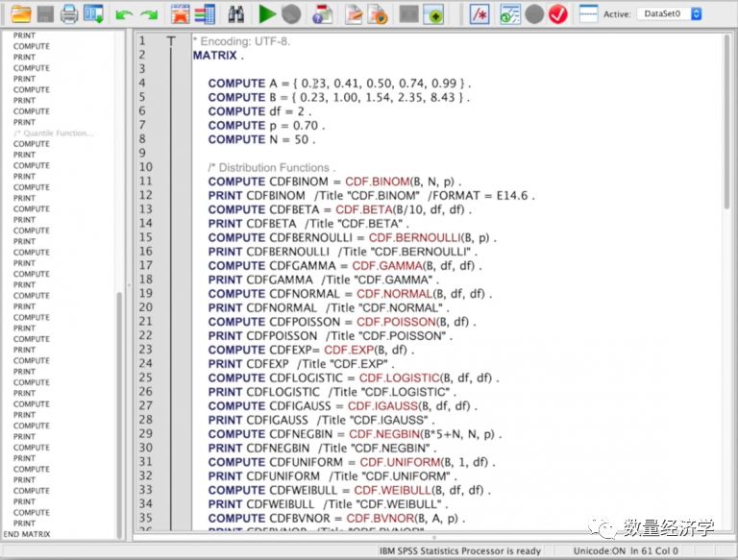Toggle the gray circle breakpoint icon
Screen dimensions: 738x560
[x=534, y=14]
